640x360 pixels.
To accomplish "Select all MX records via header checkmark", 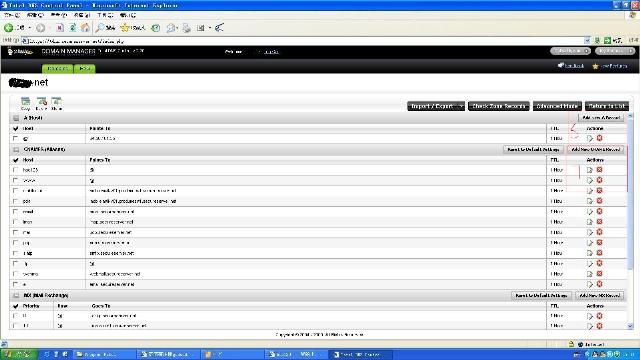I will click(x=16, y=306).
